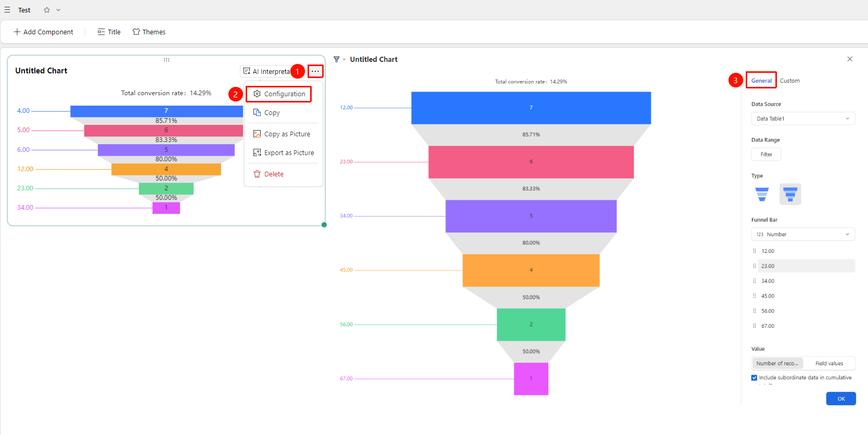Select the standard funnel type icon
868x435 pixels.
tap(762, 194)
